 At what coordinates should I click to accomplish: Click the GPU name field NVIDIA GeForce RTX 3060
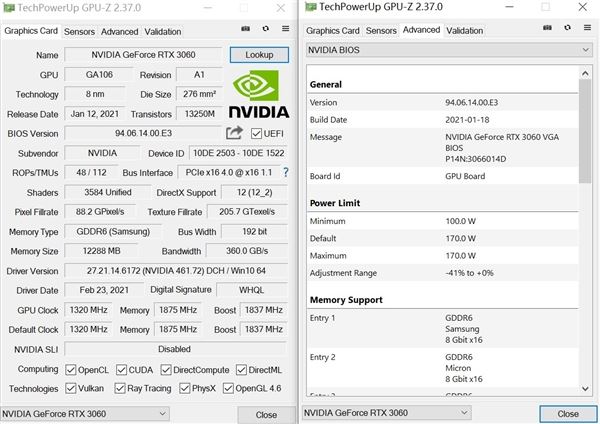pyautogui.click(x=143, y=55)
